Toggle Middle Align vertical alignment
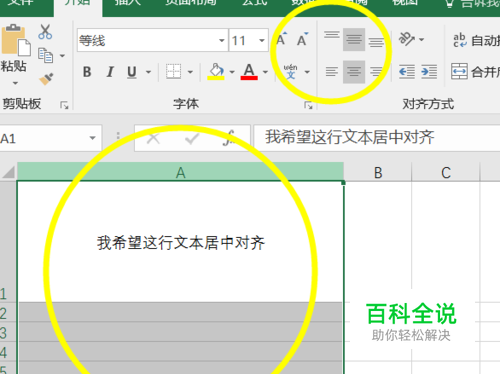This screenshot has width=500, height=374. 354,40
